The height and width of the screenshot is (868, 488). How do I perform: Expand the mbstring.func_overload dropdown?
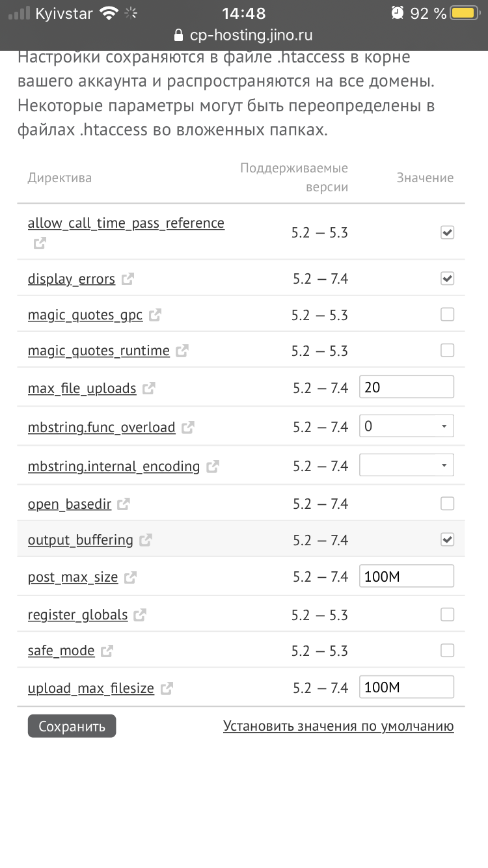click(x=406, y=426)
